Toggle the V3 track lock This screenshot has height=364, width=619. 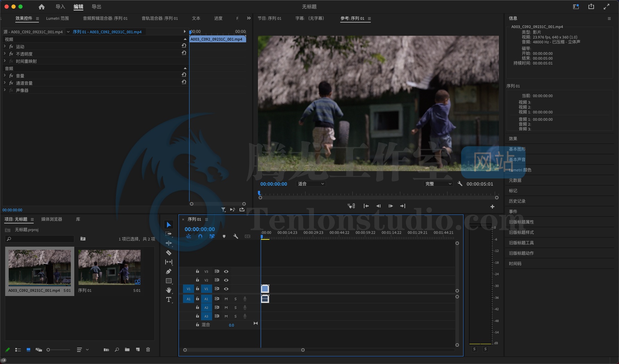point(197,271)
